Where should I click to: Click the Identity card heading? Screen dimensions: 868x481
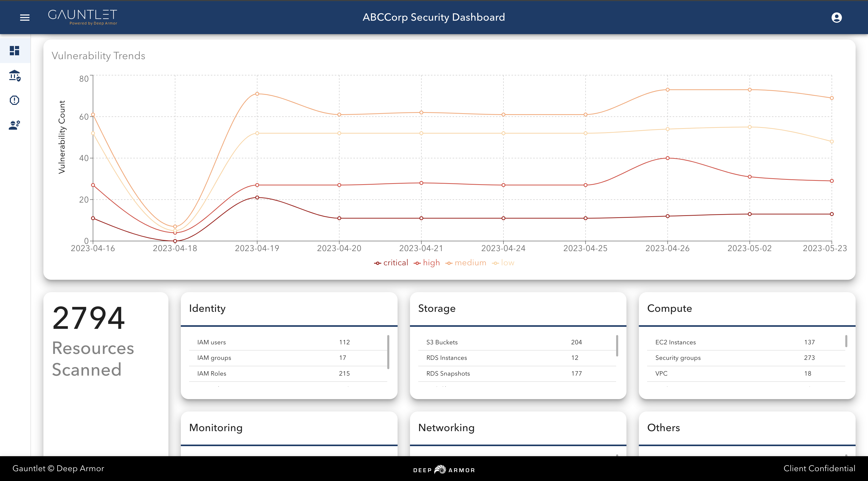[x=207, y=308]
